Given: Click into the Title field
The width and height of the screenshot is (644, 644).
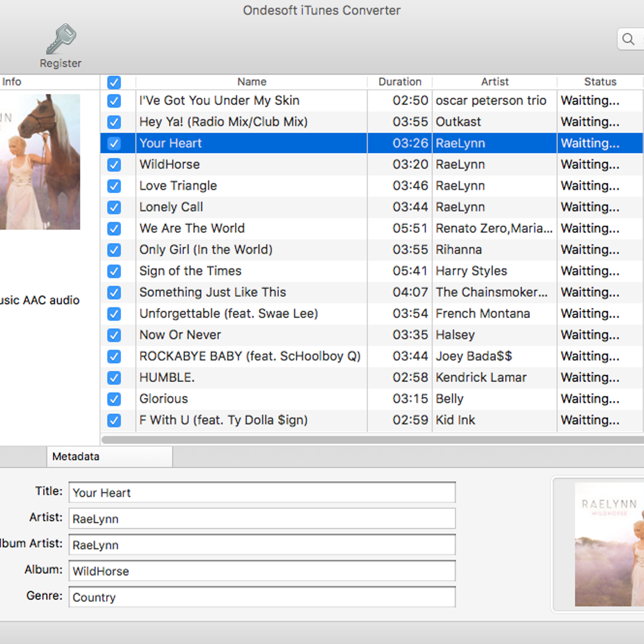Looking at the screenshot, I should point(262,492).
